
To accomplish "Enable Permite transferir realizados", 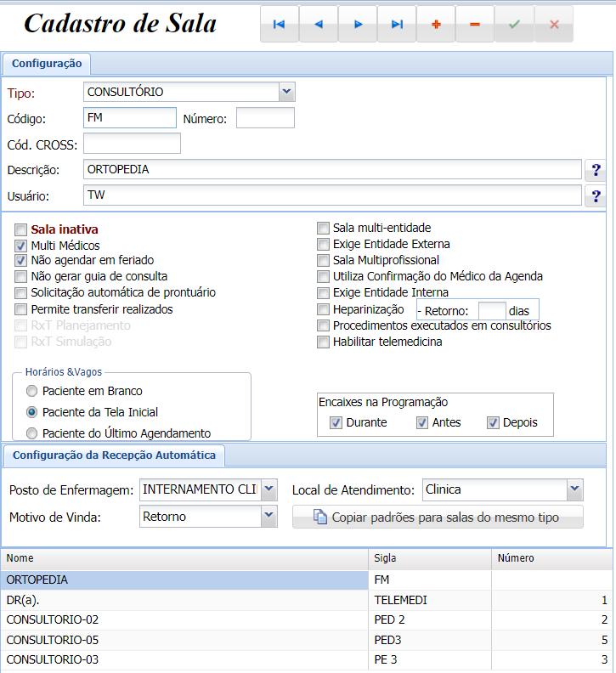I will (20, 309).
